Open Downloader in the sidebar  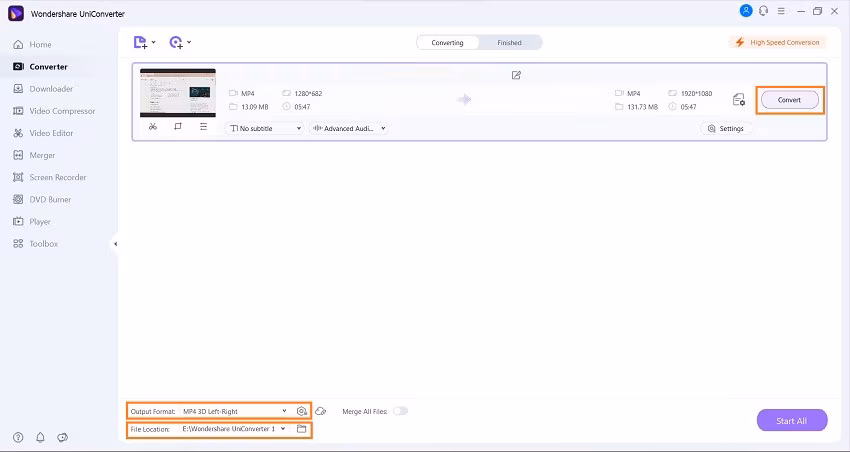point(43,89)
